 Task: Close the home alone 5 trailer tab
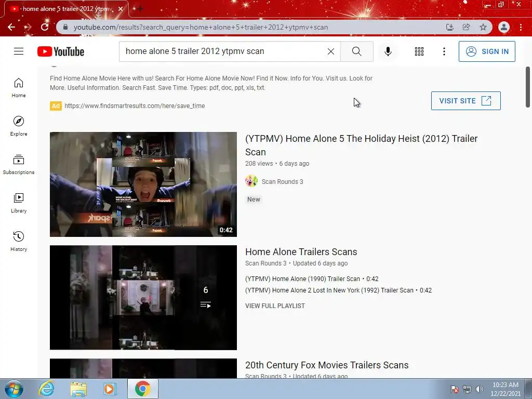click(x=121, y=9)
